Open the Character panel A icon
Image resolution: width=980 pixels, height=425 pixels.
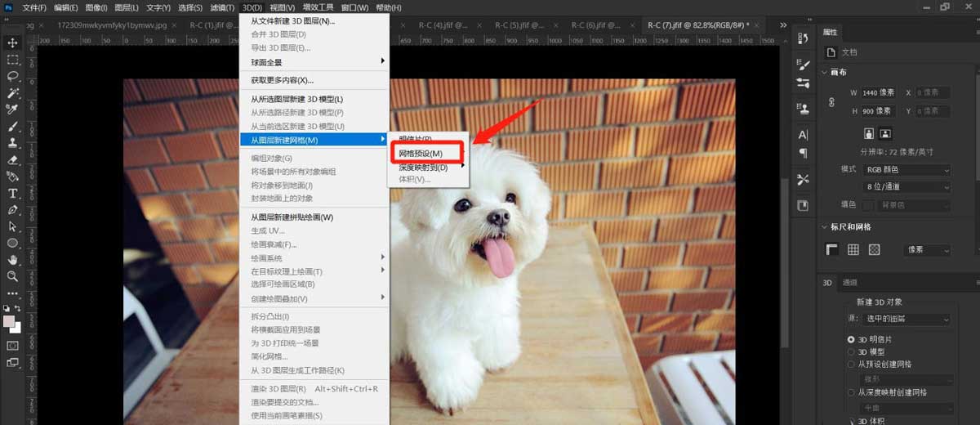click(804, 135)
